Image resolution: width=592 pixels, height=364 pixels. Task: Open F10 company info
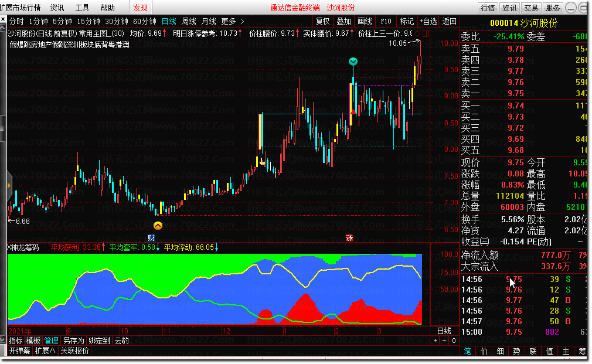386,22
